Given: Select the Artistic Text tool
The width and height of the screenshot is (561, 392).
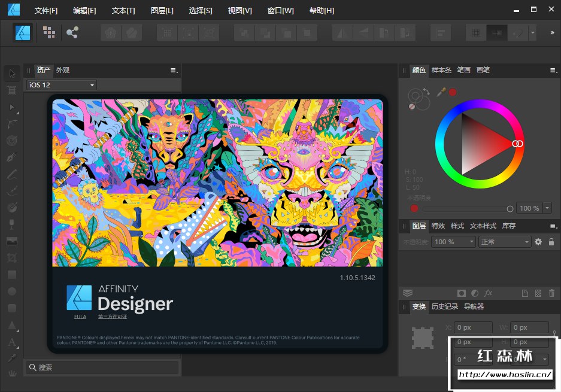Looking at the screenshot, I should tap(12, 342).
